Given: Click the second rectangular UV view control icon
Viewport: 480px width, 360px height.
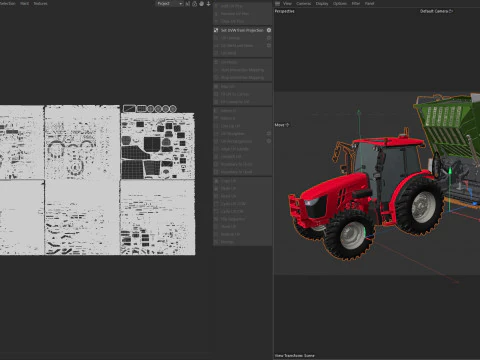Looking at the screenshot, I should (x=141, y=109).
